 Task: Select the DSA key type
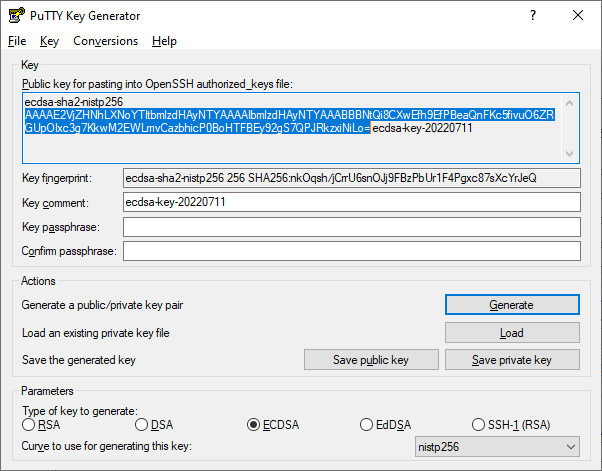click(141, 425)
